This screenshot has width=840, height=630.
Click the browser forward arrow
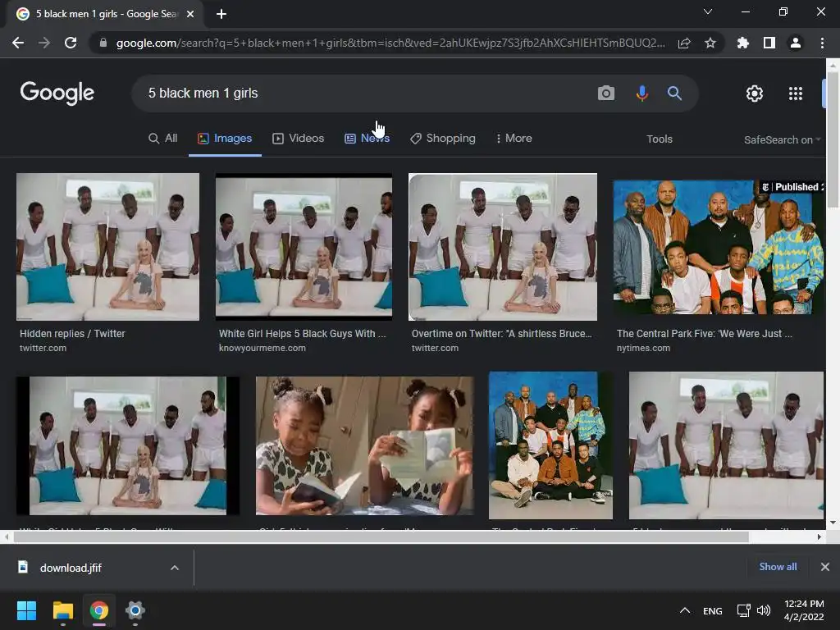pos(44,43)
